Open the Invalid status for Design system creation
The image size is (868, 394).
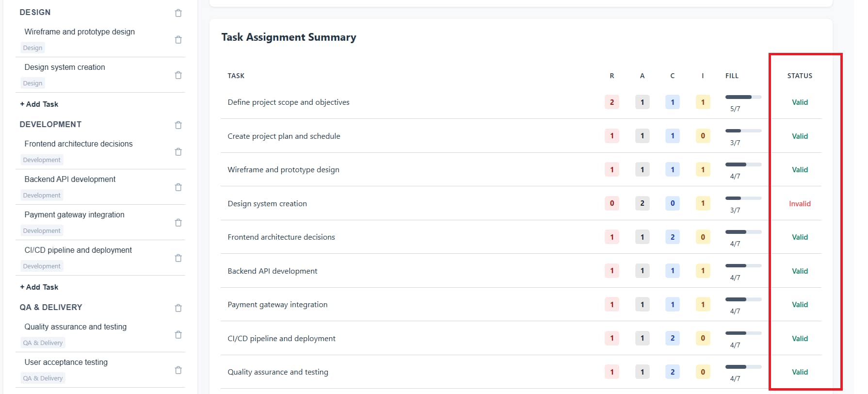[x=800, y=203]
